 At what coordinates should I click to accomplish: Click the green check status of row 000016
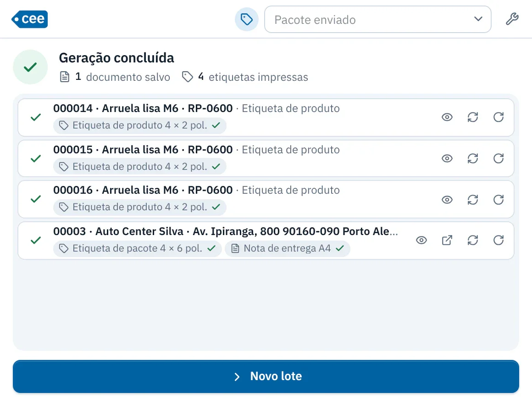click(x=36, y=199)
